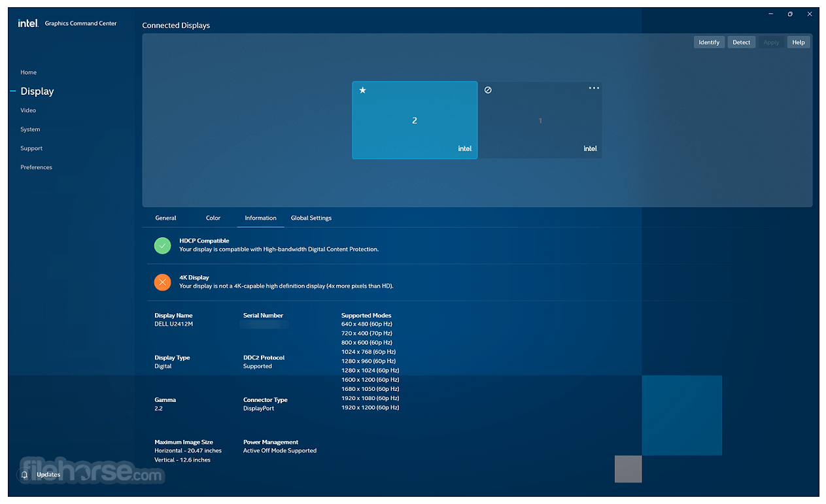826x504 pixels.
Task: Select the Information tab
Action: click(260, 218)
